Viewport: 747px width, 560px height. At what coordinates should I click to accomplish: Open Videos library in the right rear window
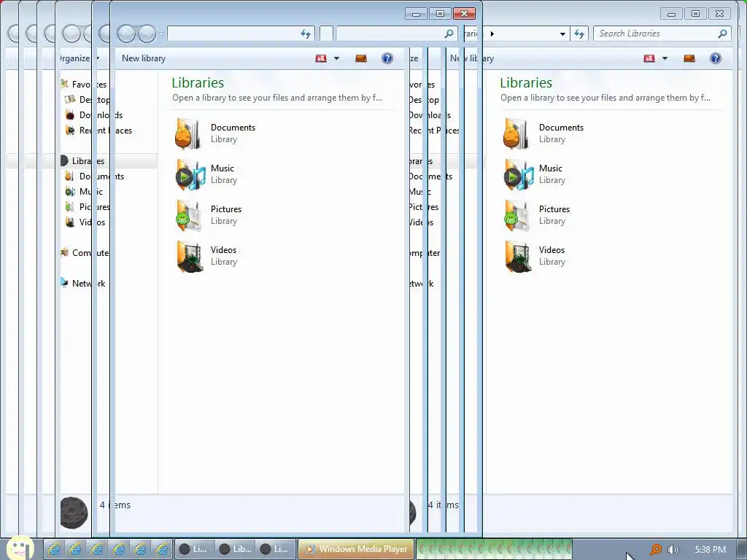coord(535,256)
